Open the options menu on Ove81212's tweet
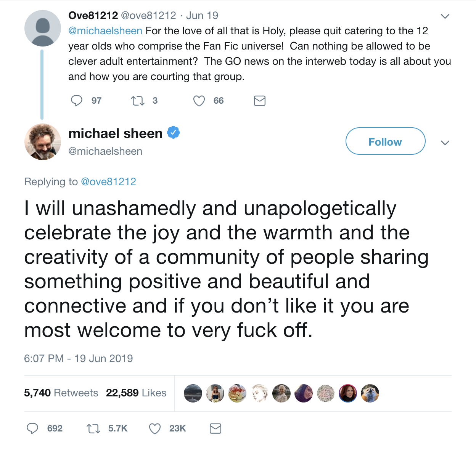 [x=445, y=16]
